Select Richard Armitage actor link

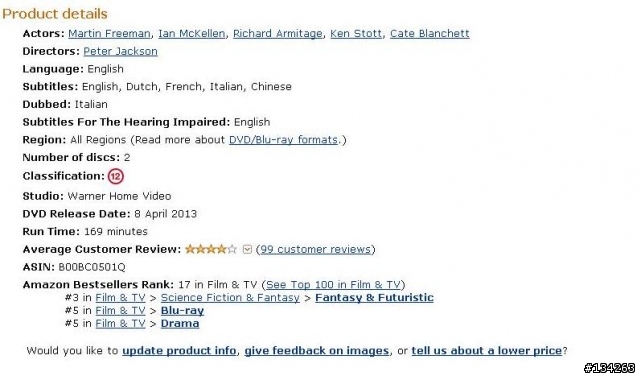coord(278,33)
